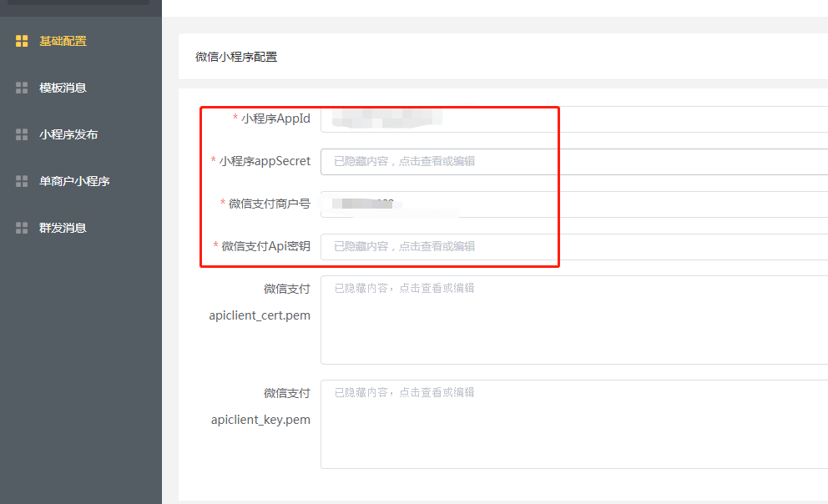The image size is (828, 504).
Task: Click the 微信小程序配置 heading text
Action: click(x=236, y=57)
